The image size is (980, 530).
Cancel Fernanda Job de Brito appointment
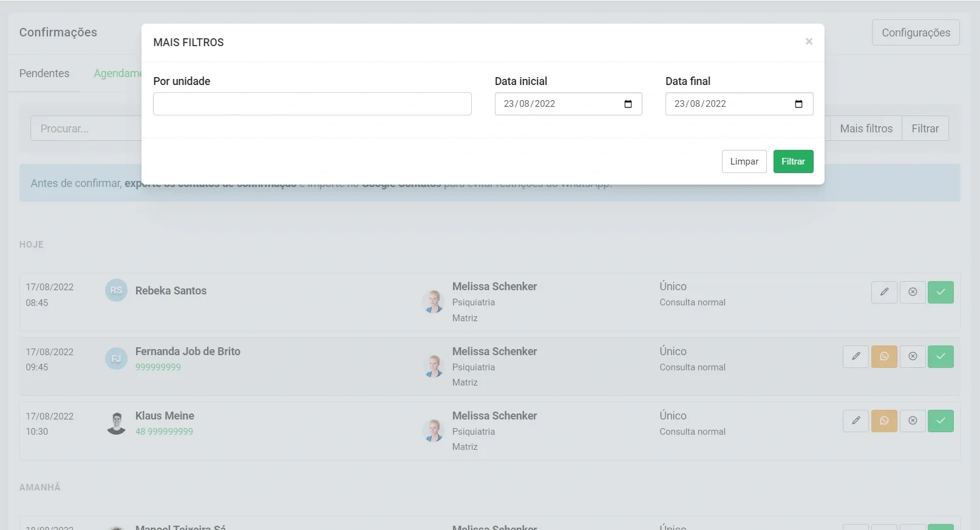(x=913, y=356)
